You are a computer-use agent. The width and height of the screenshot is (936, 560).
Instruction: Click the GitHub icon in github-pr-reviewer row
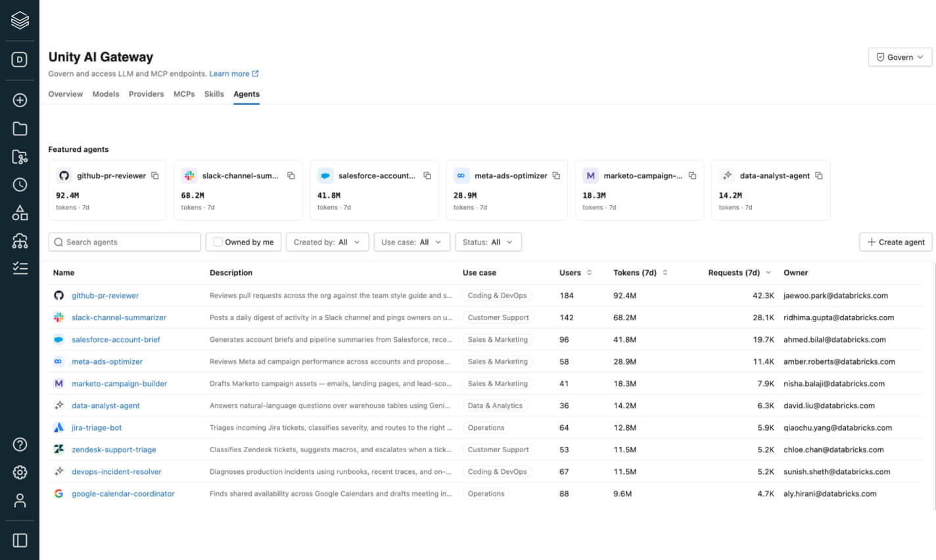pos(59,296)
